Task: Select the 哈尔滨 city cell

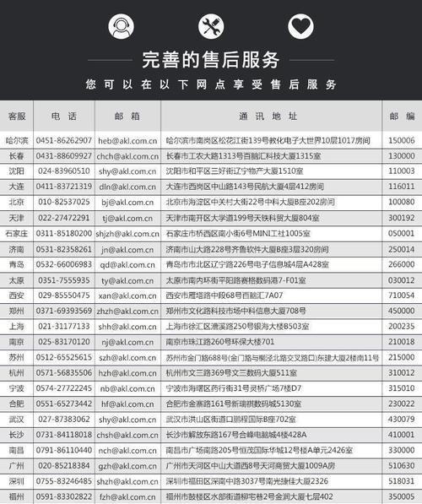Action: (17, 140)
